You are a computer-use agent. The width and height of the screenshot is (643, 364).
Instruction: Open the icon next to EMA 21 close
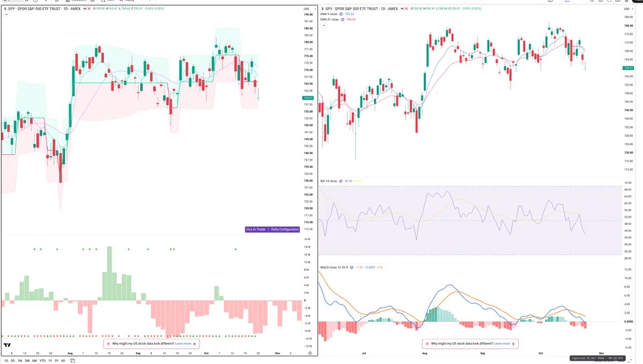pos(342,19)
